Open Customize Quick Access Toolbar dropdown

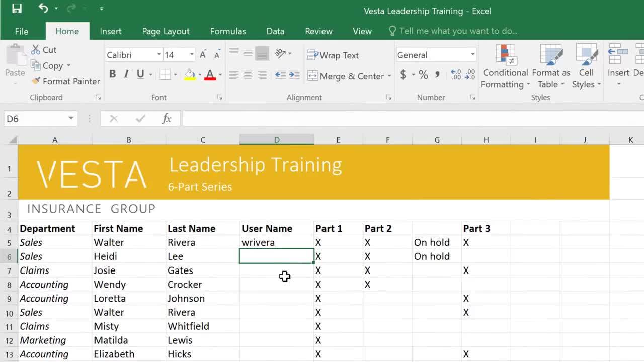click(101, 9)
